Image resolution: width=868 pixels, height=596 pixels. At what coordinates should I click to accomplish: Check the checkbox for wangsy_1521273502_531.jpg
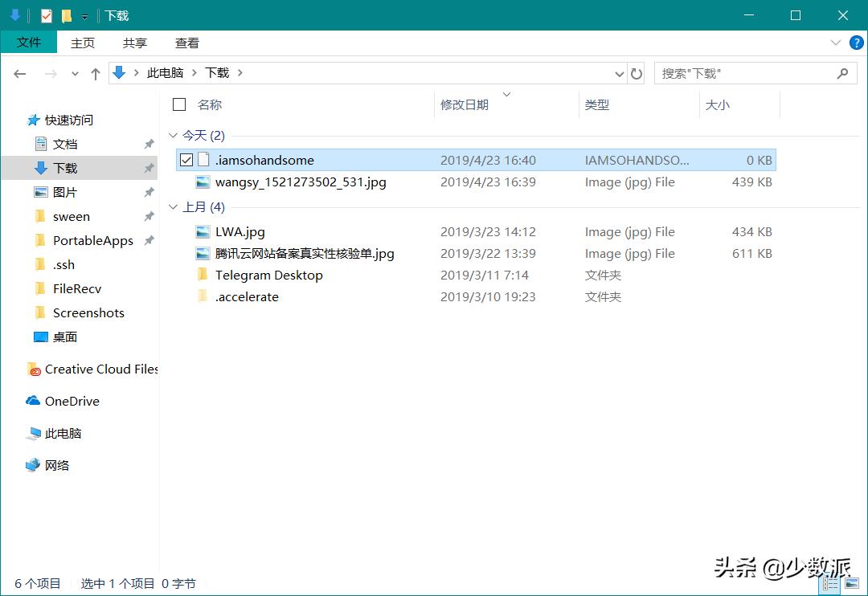(x=185, y=182)
